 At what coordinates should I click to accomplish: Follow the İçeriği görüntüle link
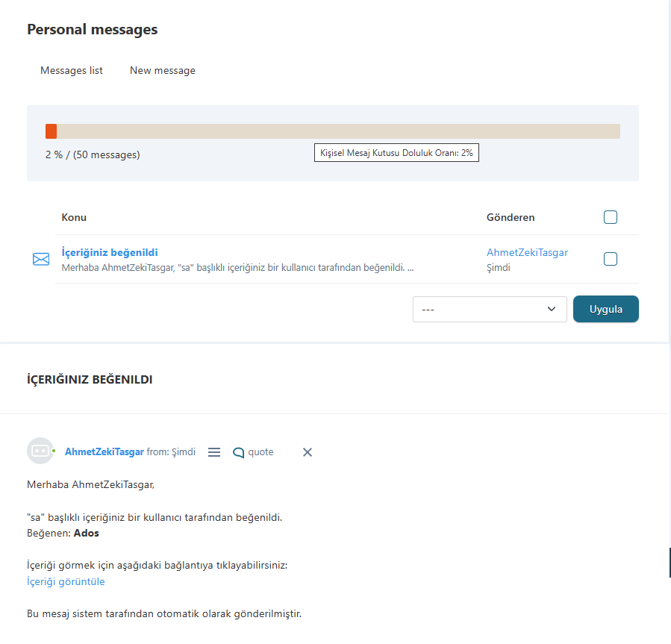[66, 581]
